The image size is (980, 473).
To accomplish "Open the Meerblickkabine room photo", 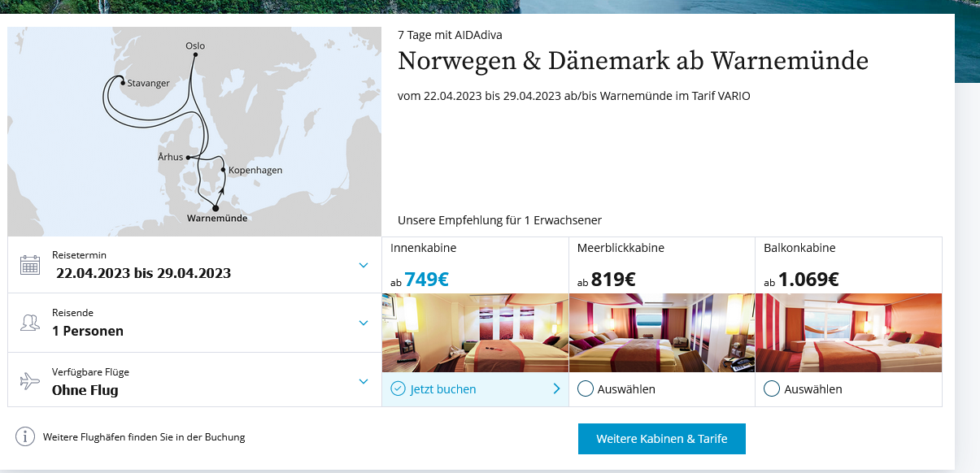I will coord(662,332).
